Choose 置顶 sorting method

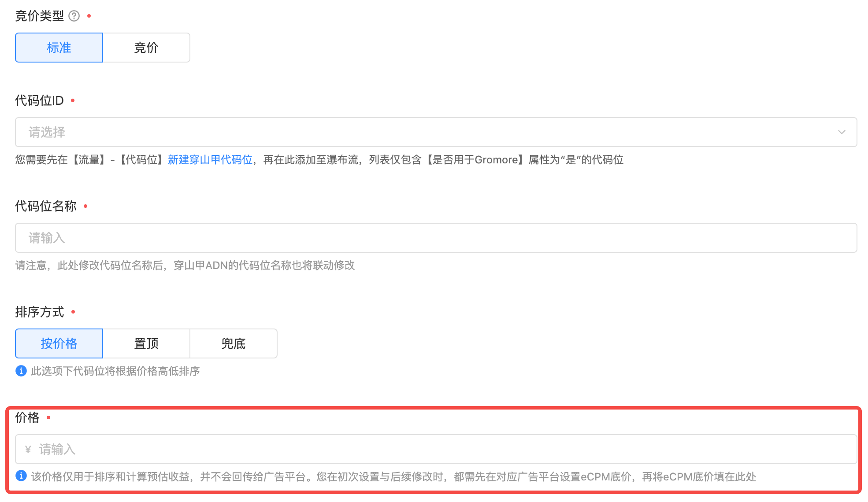click(146, 343)
